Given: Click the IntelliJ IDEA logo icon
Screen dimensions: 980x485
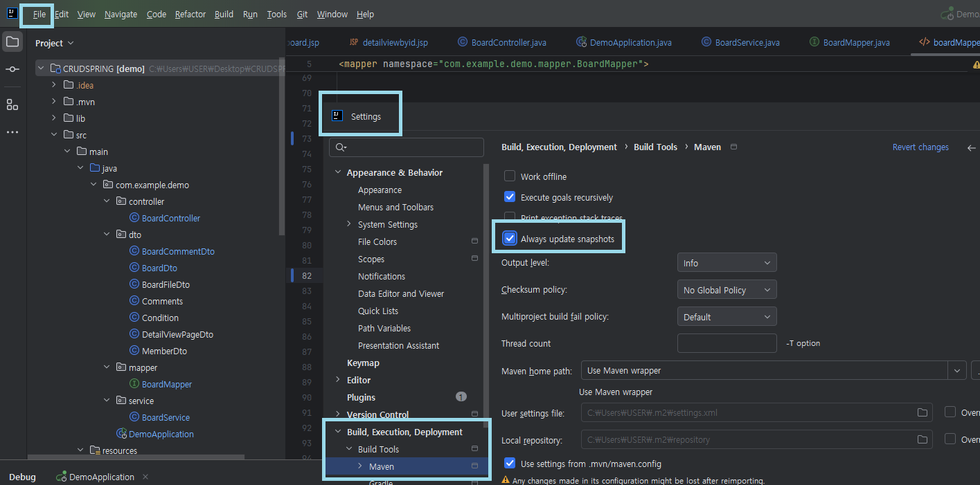Looking at the screenshot, I should [x=11, y=12].
